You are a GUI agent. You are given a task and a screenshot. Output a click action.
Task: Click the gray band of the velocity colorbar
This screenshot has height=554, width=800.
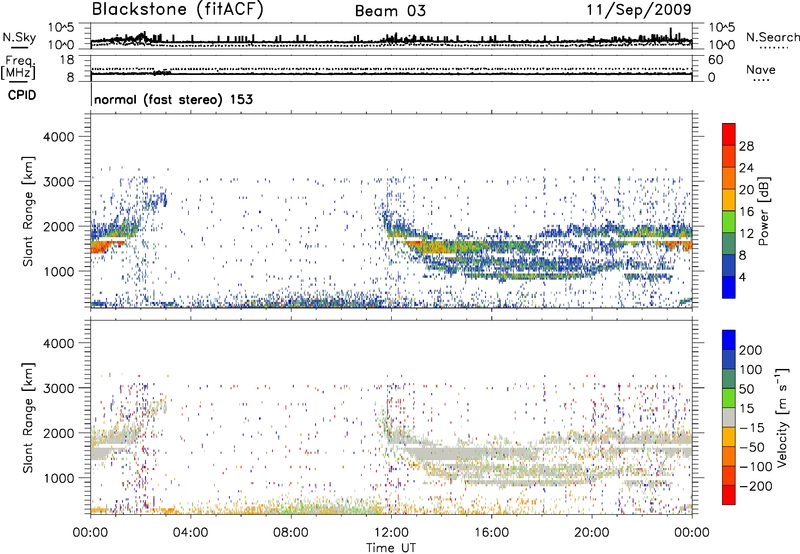(x=729, y=417)
